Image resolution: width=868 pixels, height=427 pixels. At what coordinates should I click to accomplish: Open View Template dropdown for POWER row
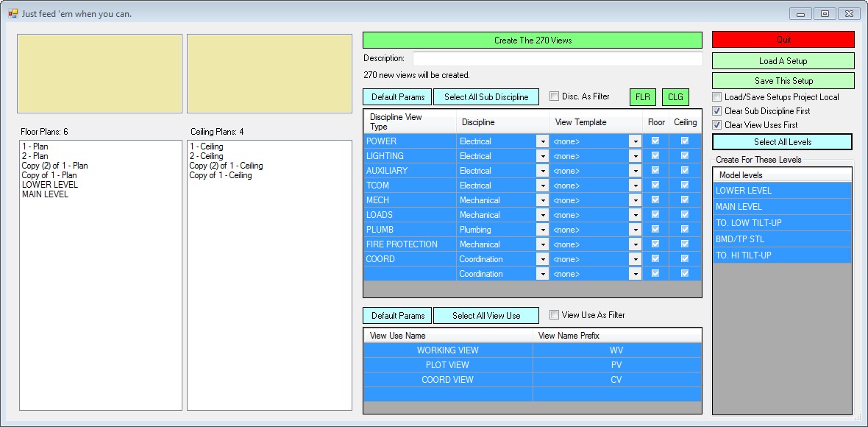[635, 141]
